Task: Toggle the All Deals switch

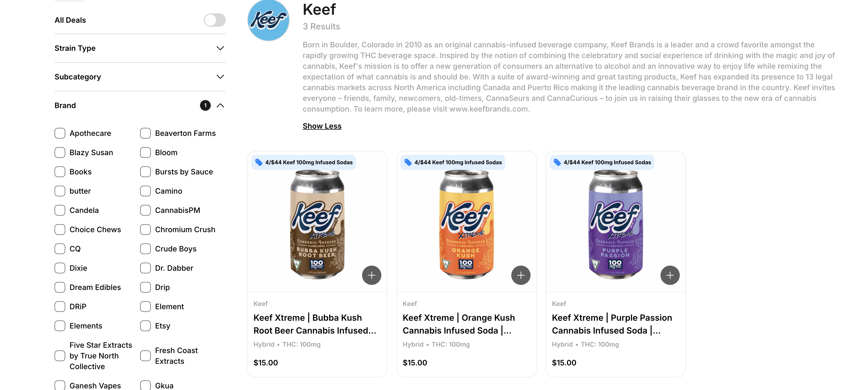Action: pos(214,20)
